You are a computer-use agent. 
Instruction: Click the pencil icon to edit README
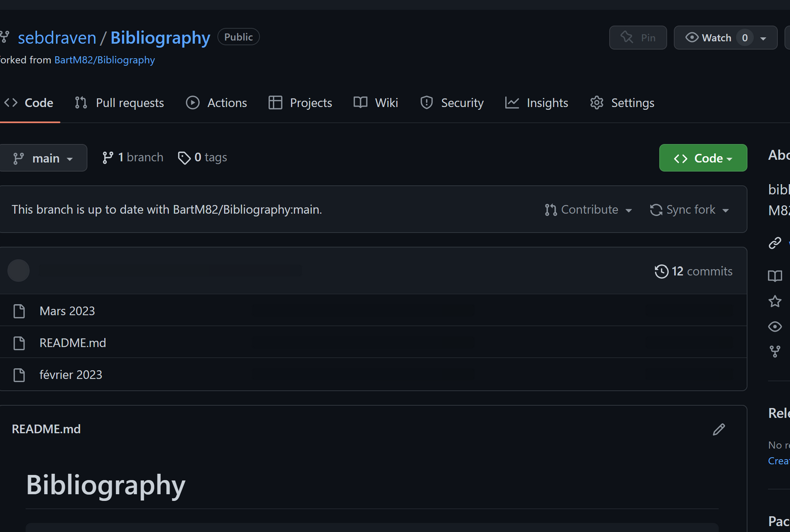click(718, 429)
